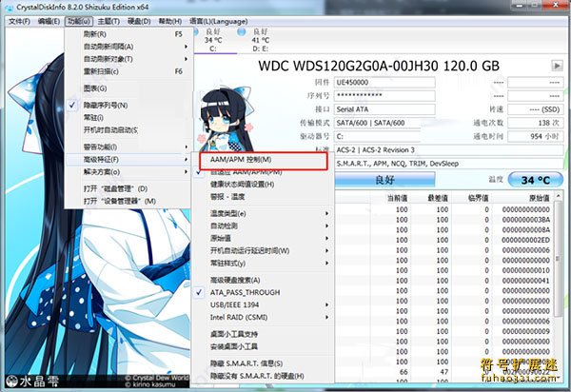Toggle 高级硬盘搜索(A) option
Viewport: 571px width, 392px height.
point(263,281)
